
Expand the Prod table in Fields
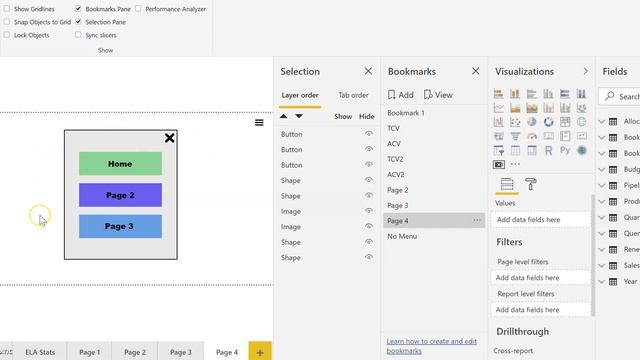coord(602,201)
